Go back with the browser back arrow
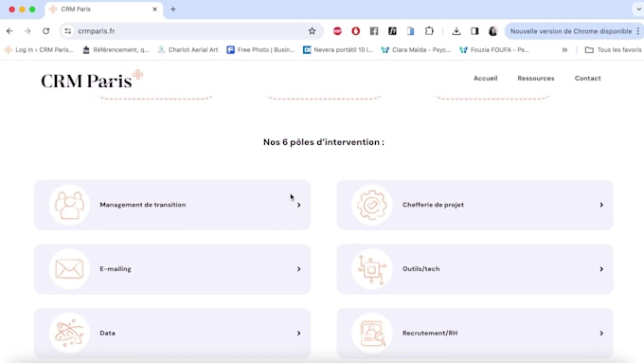Viewport: 644px width, 363px height. (9, 31)
